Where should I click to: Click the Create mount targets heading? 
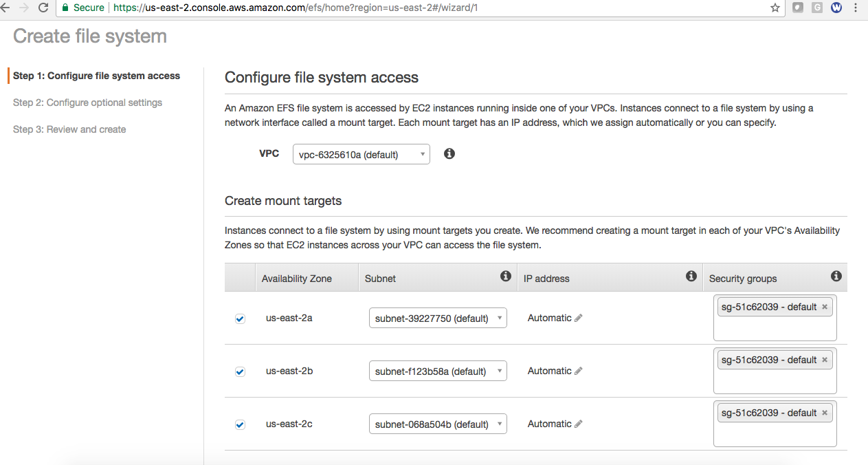point(283,201)
